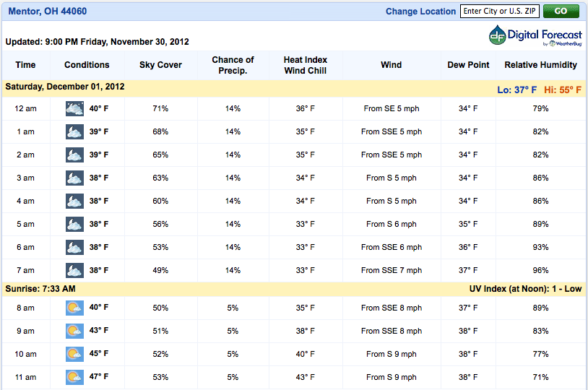Click the 71% sky cover value
This screenshot has width=588, height=390.
(160, 109)
